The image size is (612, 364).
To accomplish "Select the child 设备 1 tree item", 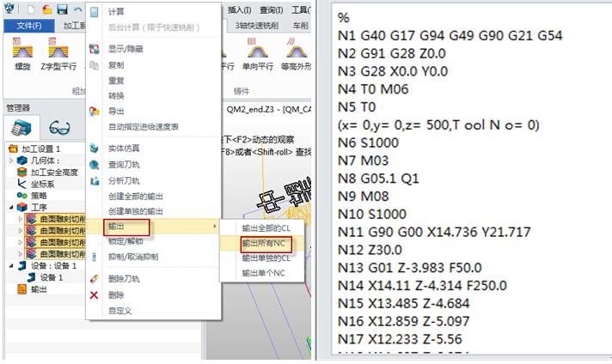I will click(x=51, y=277).
